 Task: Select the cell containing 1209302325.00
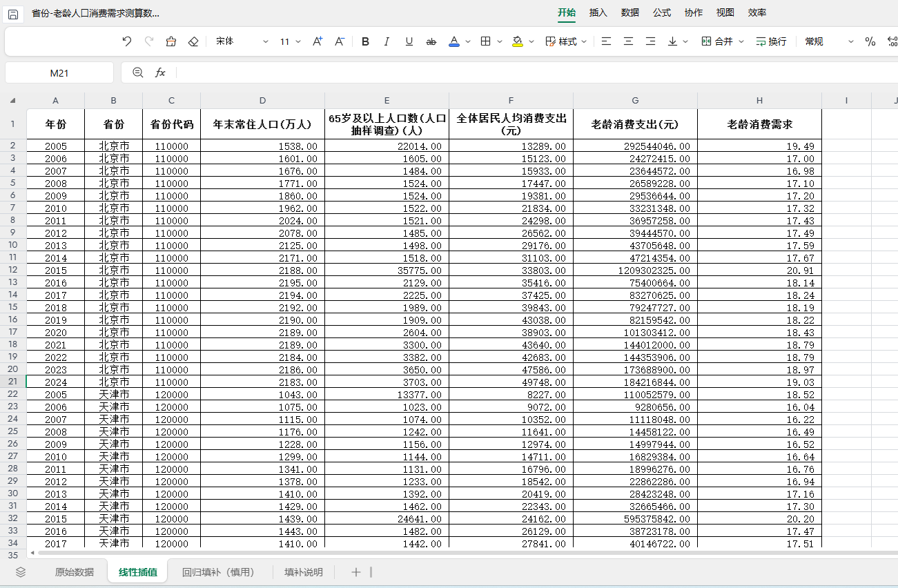635,270
